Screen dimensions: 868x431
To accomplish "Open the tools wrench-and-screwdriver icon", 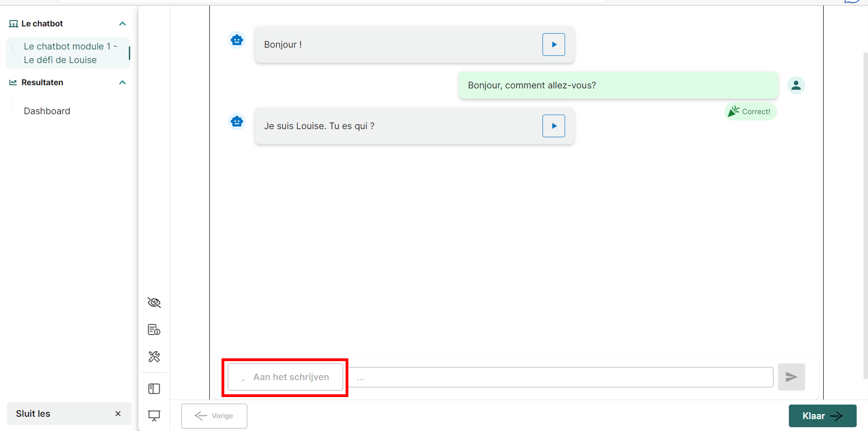I will (154, 357).
